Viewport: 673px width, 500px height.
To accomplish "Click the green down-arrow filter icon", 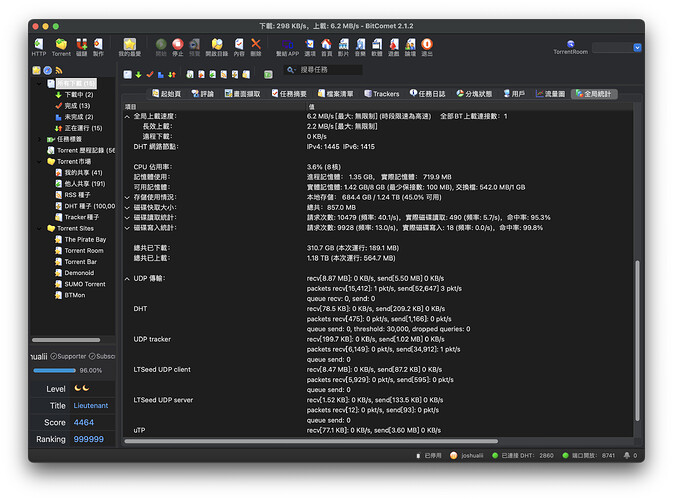I will [x=138, y=75].
